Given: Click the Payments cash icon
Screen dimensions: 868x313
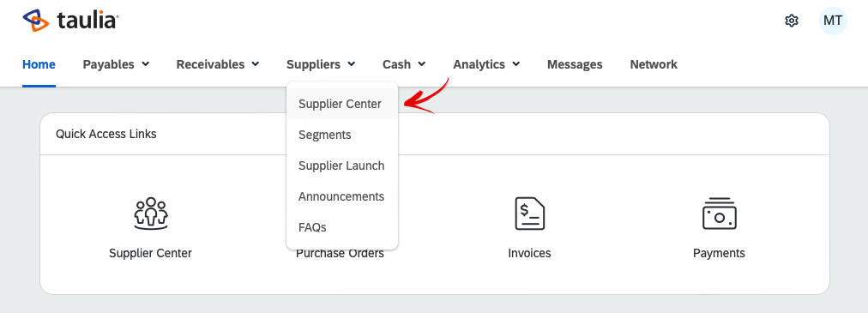Looking at the screenshot, I should click(719, 214).
